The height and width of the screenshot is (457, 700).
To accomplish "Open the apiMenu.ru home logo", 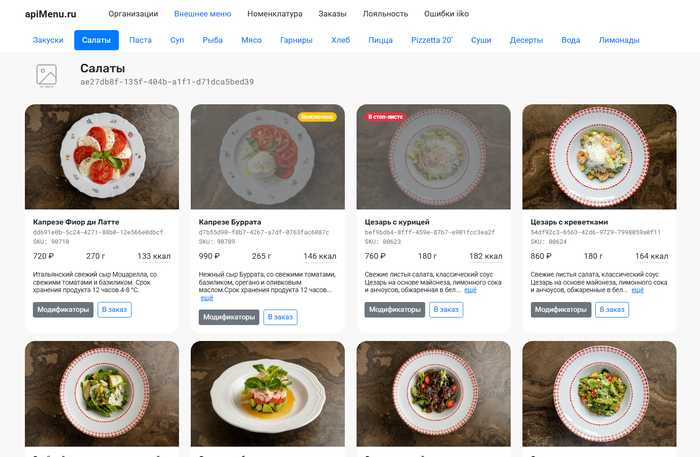I will [x=50, y=14].
